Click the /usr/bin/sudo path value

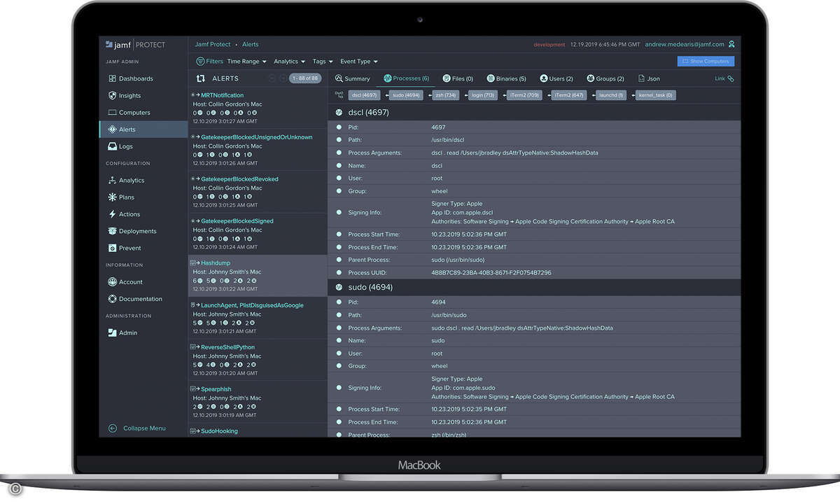[447, 315]
